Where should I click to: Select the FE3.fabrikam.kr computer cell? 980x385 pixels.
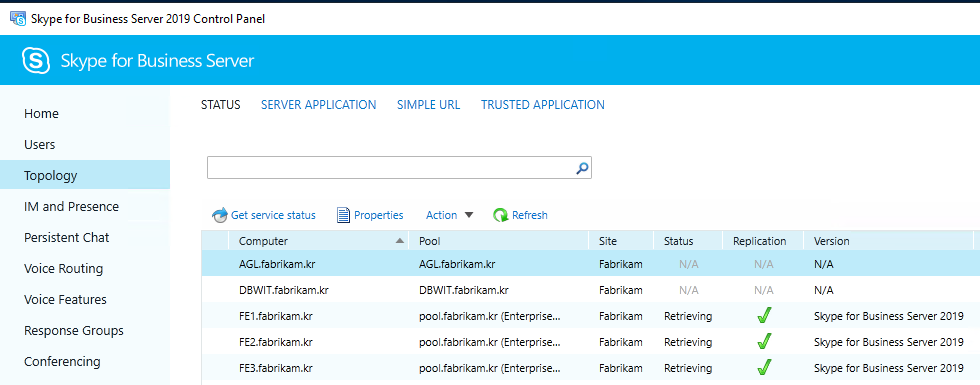point(276,368)
